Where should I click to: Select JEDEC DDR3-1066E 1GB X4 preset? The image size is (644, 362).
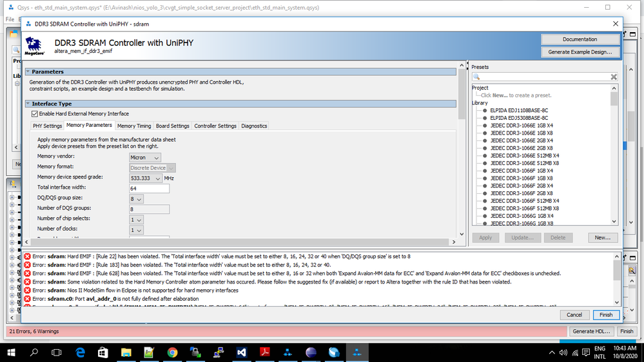522,126
